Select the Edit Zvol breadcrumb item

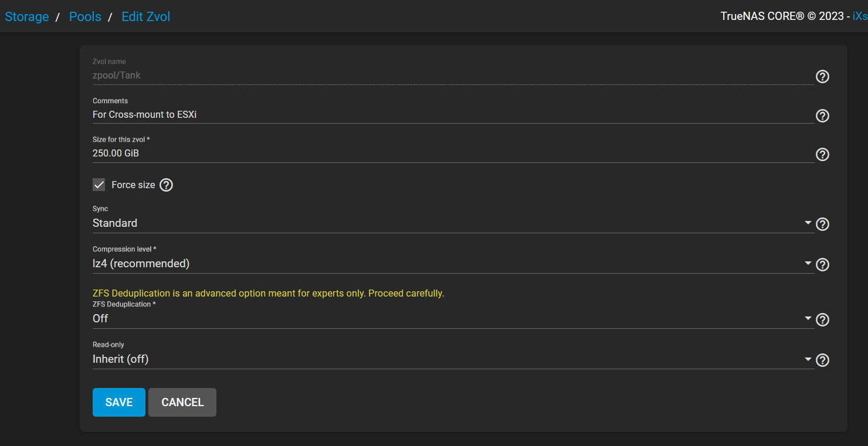point(146,16)
